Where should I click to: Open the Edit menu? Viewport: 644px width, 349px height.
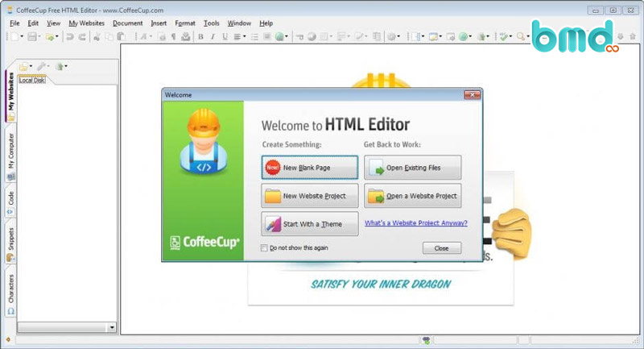point(33,23)
